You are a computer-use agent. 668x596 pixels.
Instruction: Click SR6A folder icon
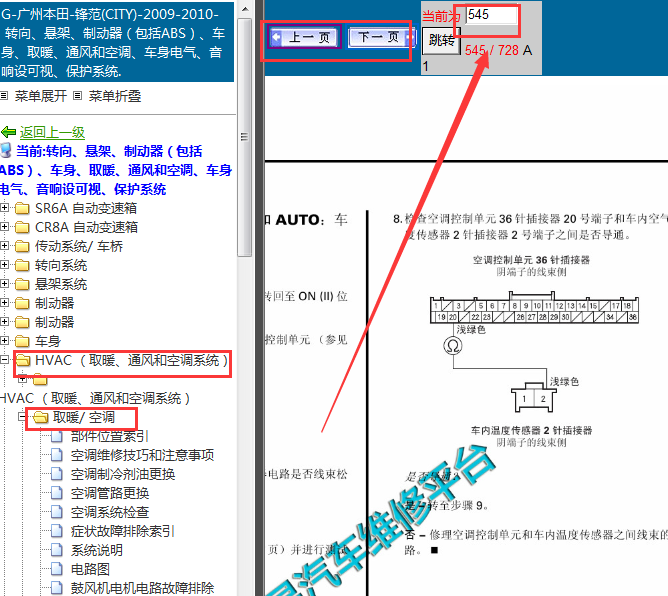point(22,208)
